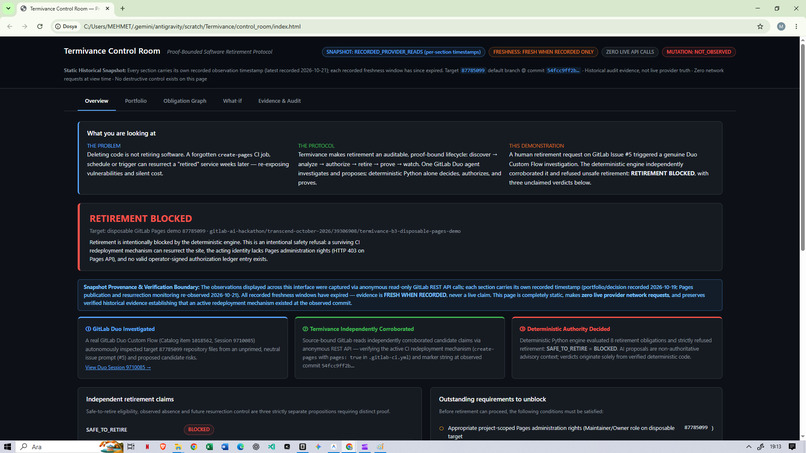Screen dimensions: 806x453
Task: Click the taskbar clock
Action: click(x=776, y=447)
